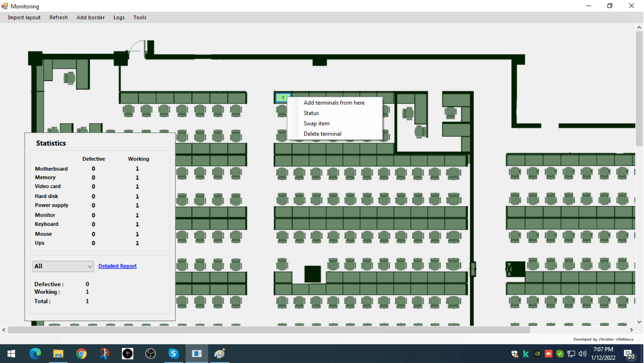Screen dimensions: 644x363
Task: Open File Explorer from the taskbar
Action: (58, 353)
